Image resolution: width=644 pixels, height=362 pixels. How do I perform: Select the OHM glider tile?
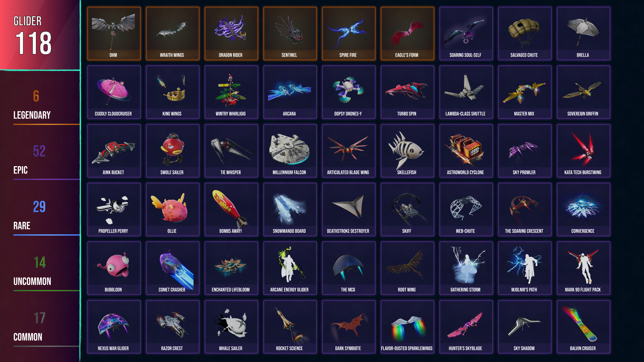[x=114, y=34]
